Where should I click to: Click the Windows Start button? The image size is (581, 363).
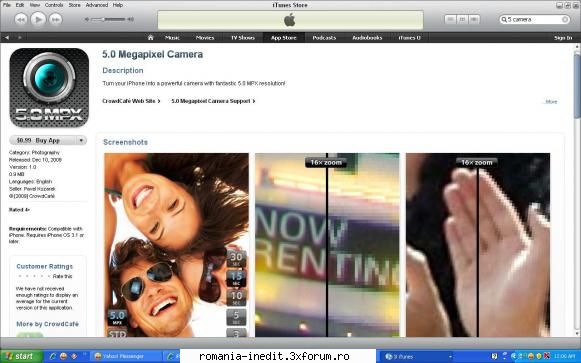21,356
